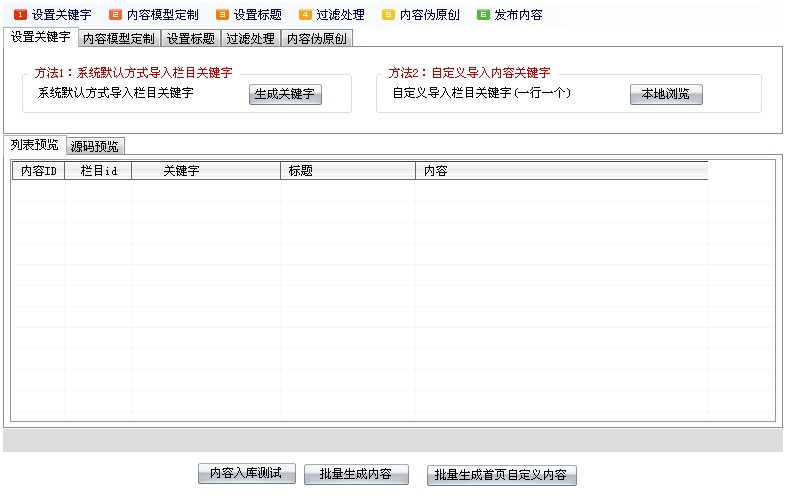Click the 本地浏览 button
This screenshot has width=786, height=498.
pyautogui.click(x=666, y=94)
